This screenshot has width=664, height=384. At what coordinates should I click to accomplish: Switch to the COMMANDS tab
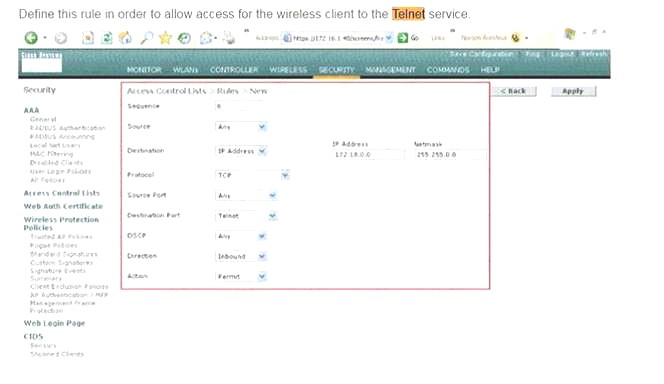point(448,70)
